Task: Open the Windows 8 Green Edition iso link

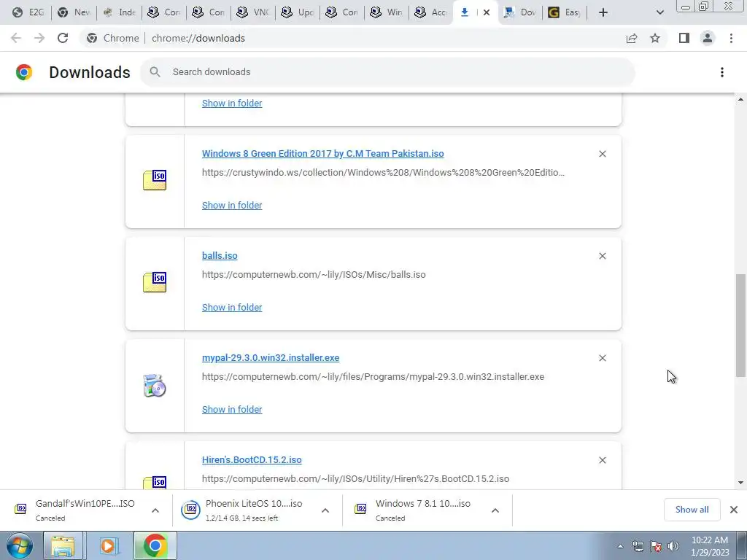Action: tap(322, 153)
